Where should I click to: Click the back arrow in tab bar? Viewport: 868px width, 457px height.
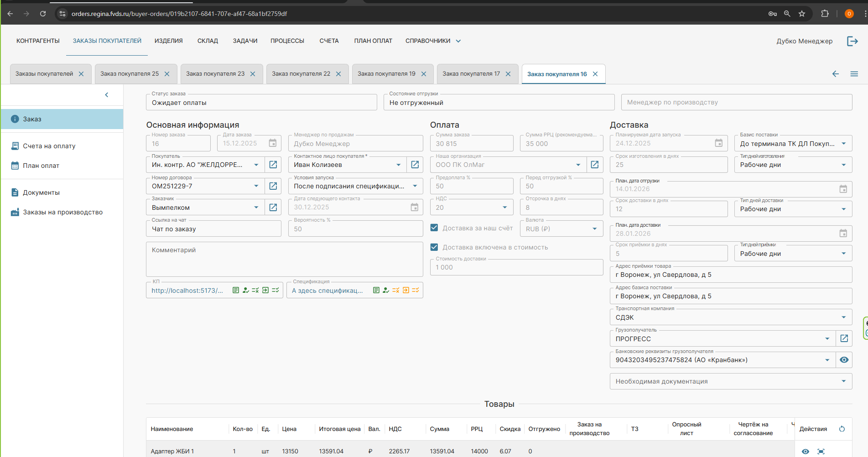point(835,74)
